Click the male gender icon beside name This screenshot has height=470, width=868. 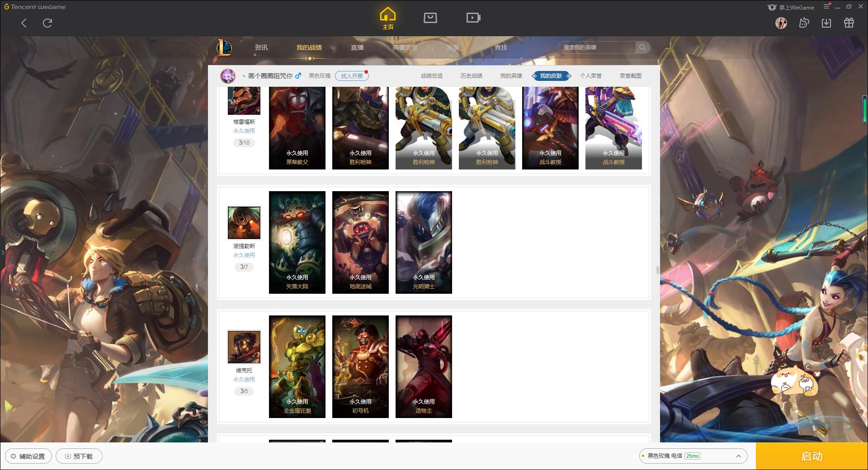[x=298, y=76]
